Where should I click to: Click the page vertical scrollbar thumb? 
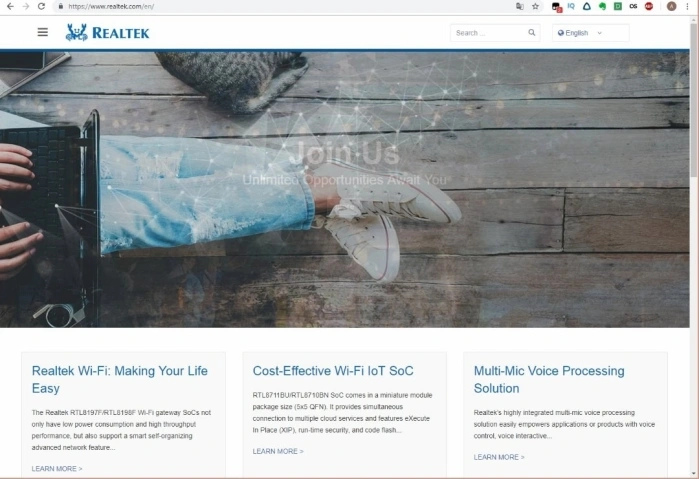[694, 98]
